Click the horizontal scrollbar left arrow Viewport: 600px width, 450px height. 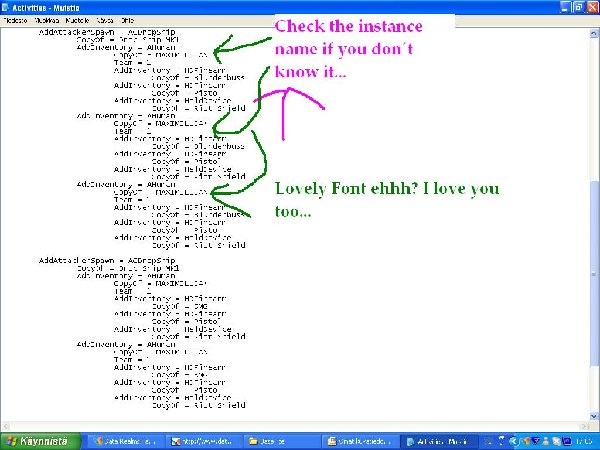click(x=5, y=426)
